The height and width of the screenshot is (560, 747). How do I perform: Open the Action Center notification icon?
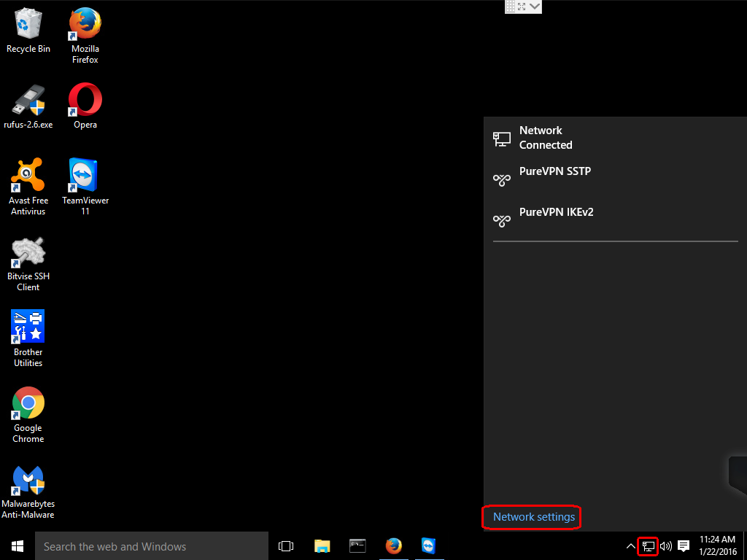click(684, 546)
